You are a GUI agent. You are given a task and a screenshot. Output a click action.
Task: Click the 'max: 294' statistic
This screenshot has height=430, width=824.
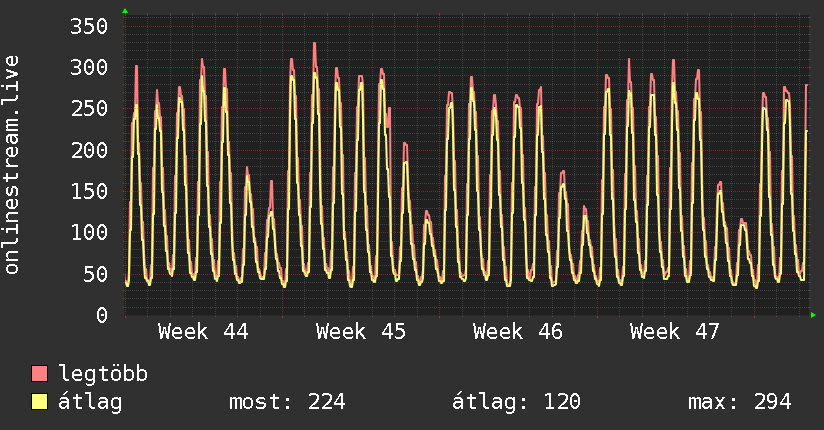739,402
